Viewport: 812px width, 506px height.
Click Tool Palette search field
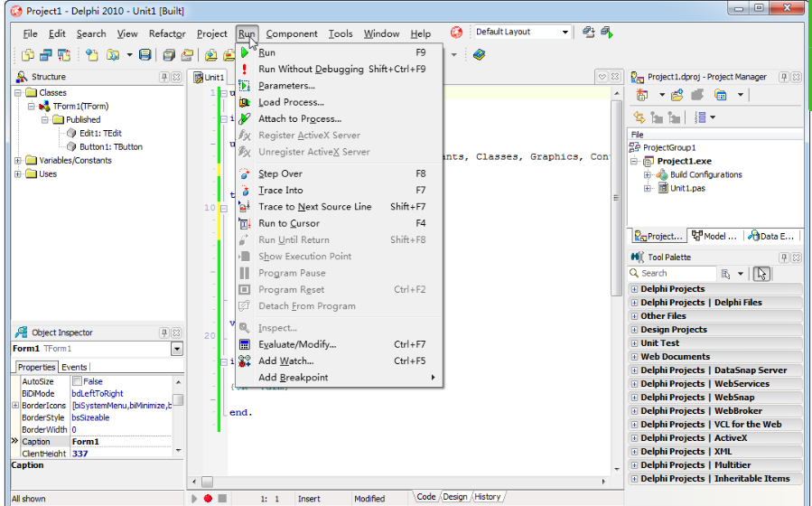[672, 274]
